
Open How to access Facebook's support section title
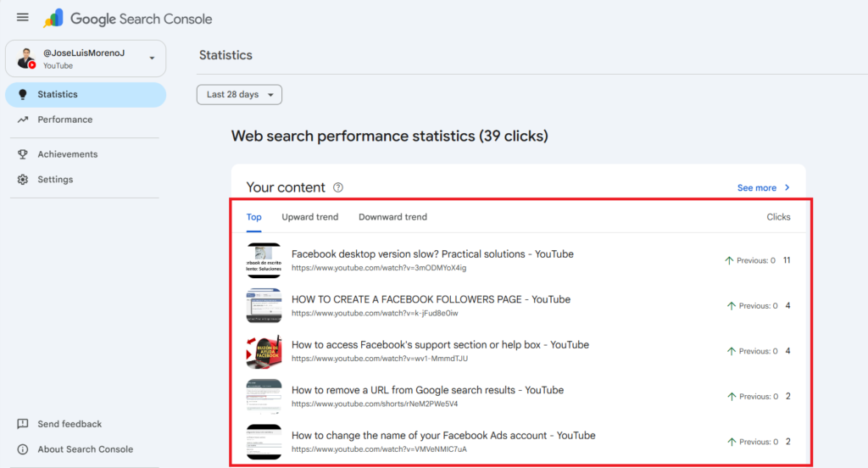click(x=440, y=345)
